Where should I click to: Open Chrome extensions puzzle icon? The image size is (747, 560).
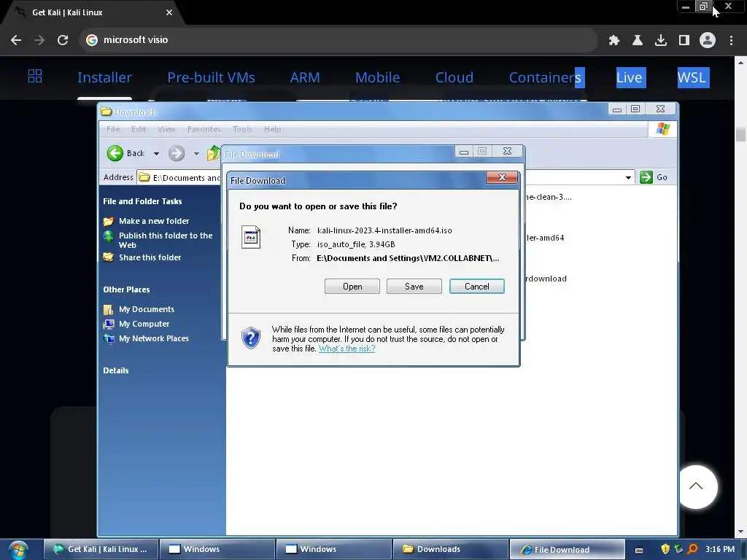(614, 40)
